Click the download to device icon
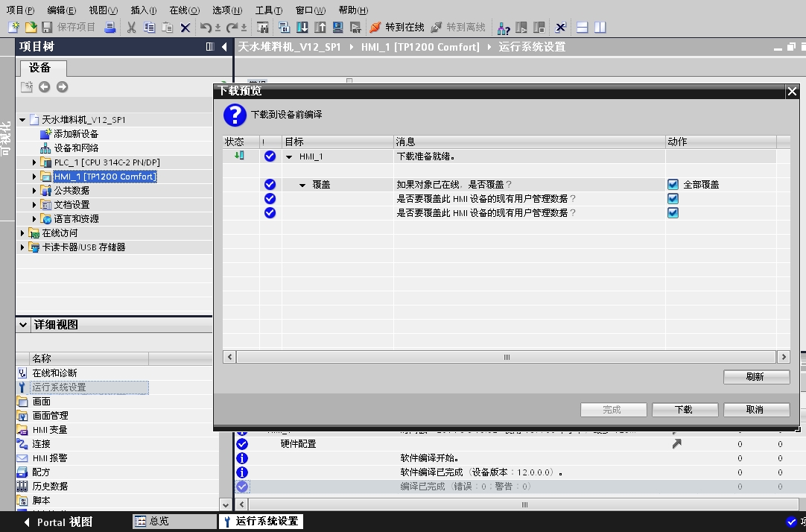806x532 pixels. tap(302, 28)
